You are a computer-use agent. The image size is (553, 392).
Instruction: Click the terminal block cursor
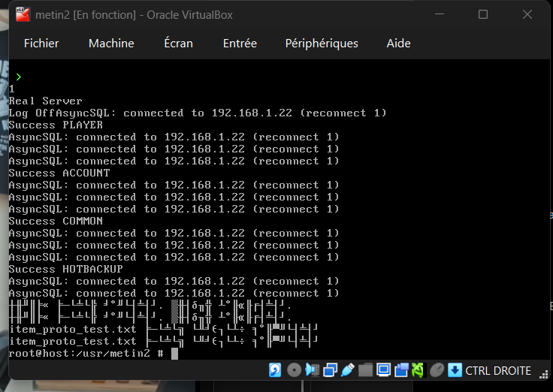[x=174, y=354]
